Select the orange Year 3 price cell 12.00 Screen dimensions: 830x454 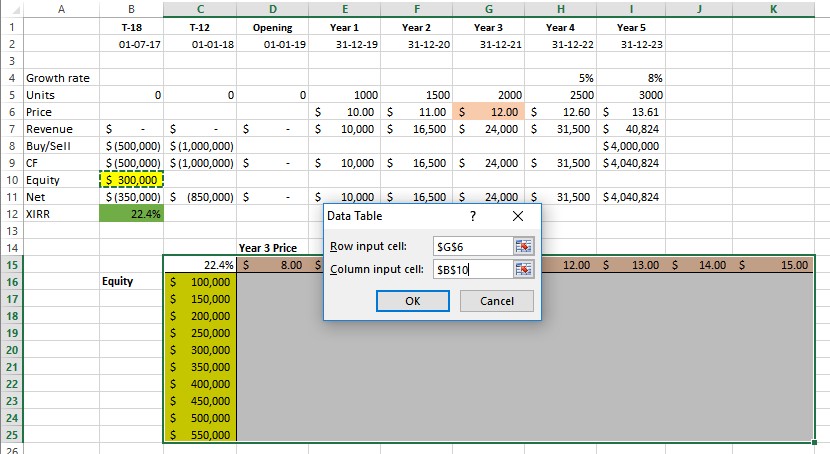[x=489, y=112]
